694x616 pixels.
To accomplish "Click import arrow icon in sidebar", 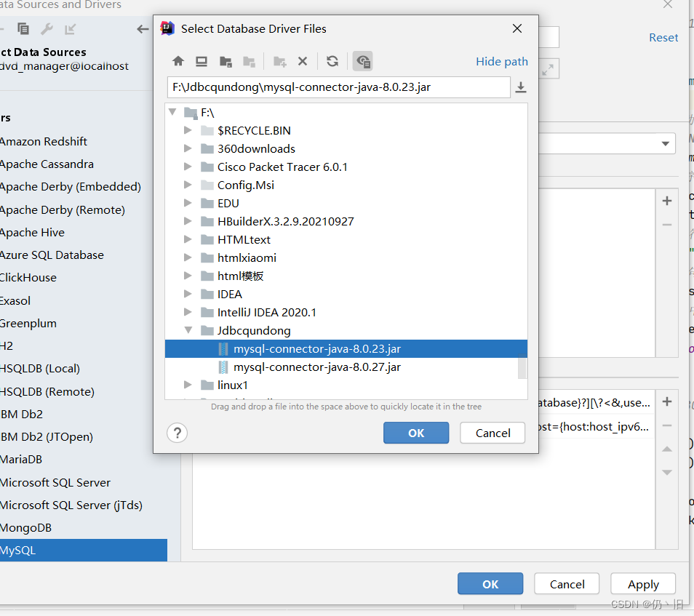I will coord(70,29).
